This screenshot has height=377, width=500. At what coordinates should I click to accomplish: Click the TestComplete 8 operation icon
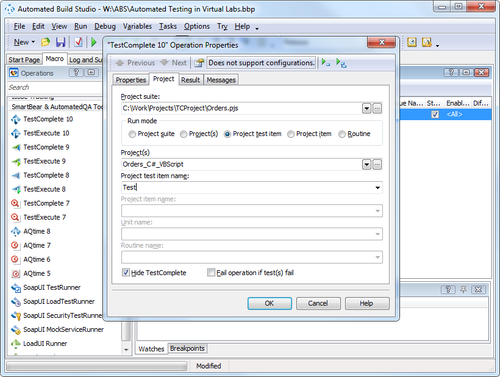coord(16,175)
